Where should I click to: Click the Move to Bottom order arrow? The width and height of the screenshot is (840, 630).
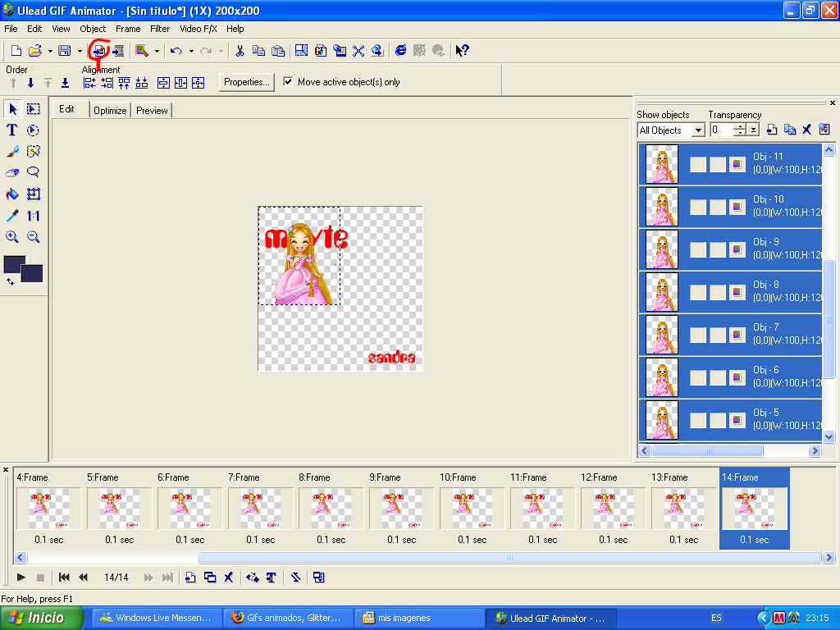tap(65, 83)
